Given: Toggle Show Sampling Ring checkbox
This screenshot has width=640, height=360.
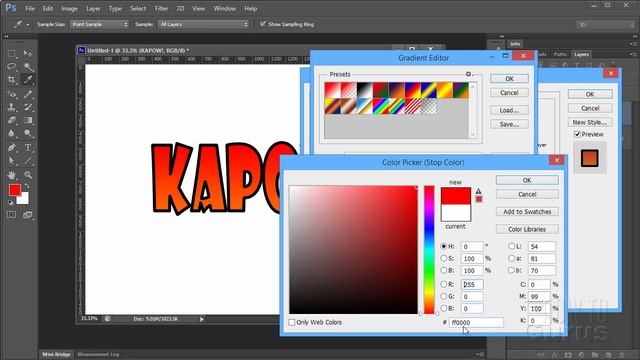Looking at the screenshot, I should [263, 24].
